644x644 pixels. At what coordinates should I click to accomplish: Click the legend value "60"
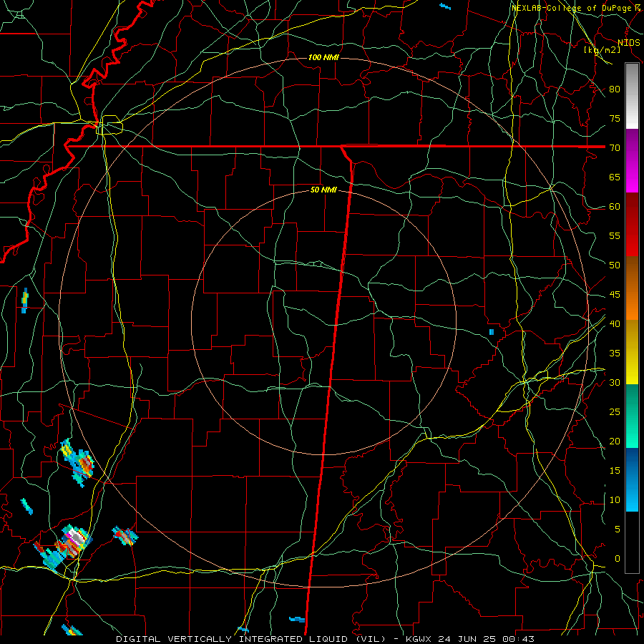click(x=615, y=207)
